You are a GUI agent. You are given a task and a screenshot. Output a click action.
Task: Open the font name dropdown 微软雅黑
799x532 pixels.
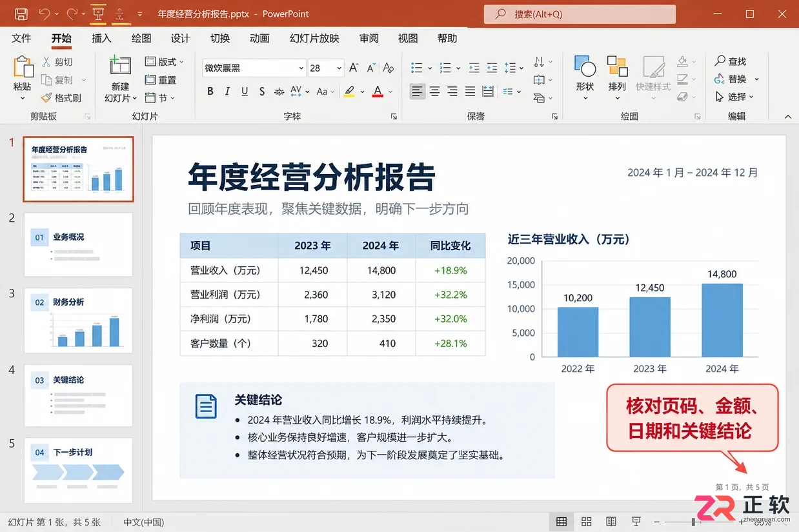pos(301,68)
